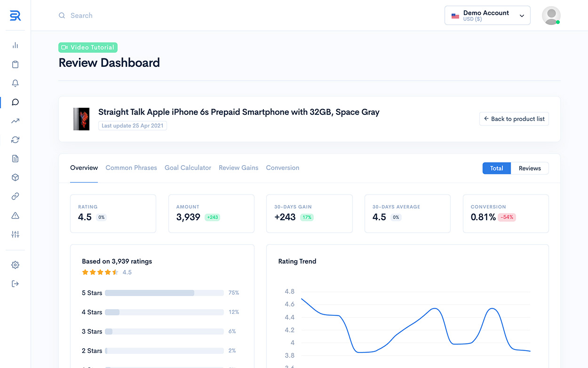Go back to product list

click(514, 119)
